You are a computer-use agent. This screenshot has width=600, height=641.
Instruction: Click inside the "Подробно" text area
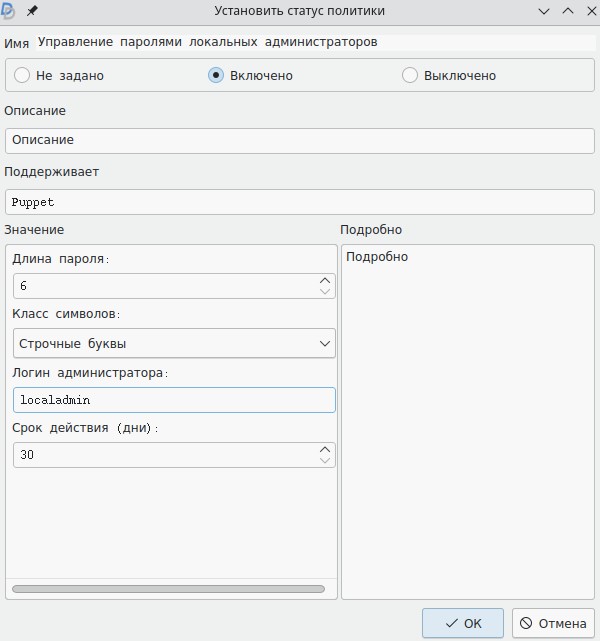[x=467, y=420]
